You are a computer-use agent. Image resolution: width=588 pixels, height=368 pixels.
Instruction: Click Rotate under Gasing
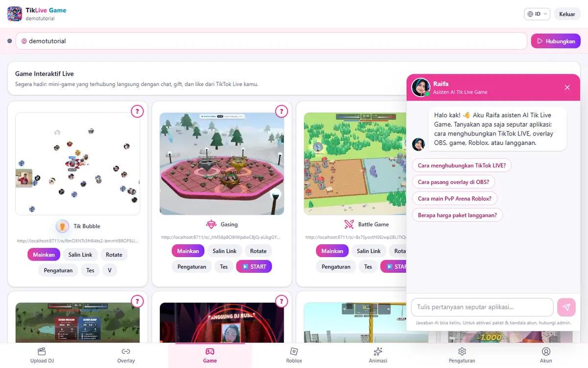tap(258, 251)
